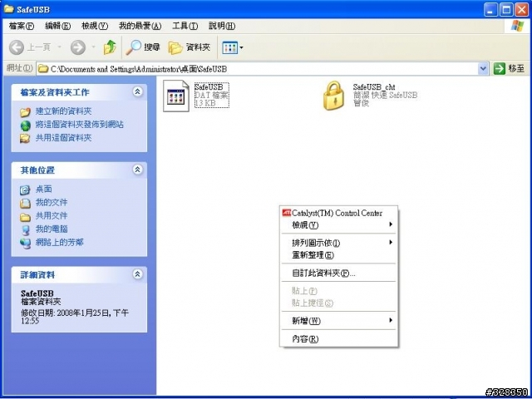Click 將這個資料夾發佈到網站 link

tap(80, 125)
